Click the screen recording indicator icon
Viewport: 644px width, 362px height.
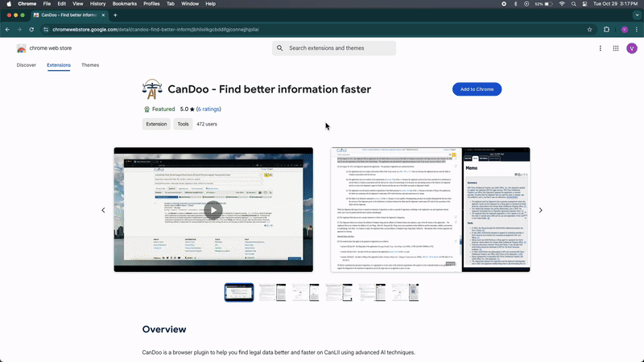[504, 4]
